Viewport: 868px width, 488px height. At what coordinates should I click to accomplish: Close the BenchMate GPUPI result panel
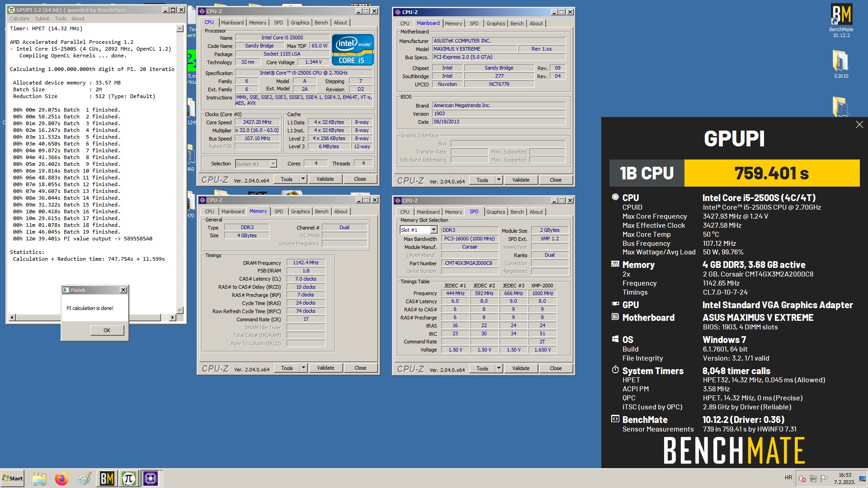tap(859, 125)
